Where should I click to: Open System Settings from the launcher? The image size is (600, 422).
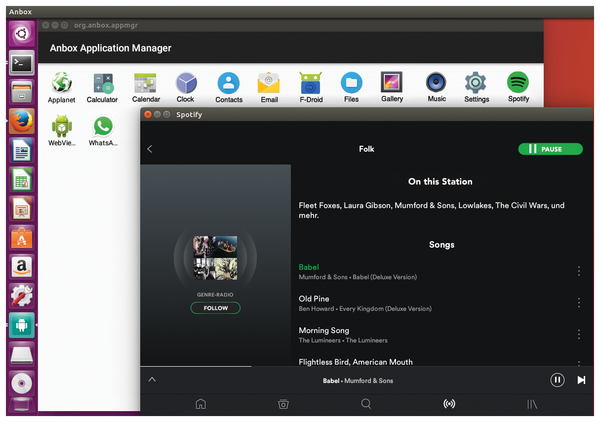pos(21,296)
